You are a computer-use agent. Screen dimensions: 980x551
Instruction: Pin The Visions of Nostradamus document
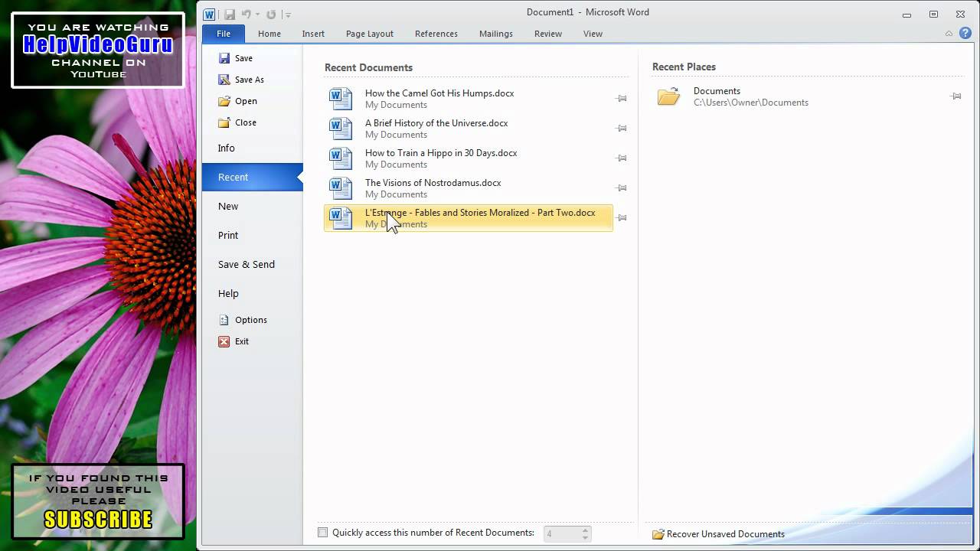[x=622, y=188]
